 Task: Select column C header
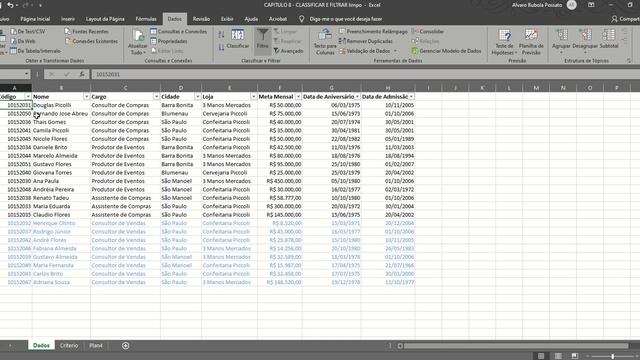[x=125, y=88]
